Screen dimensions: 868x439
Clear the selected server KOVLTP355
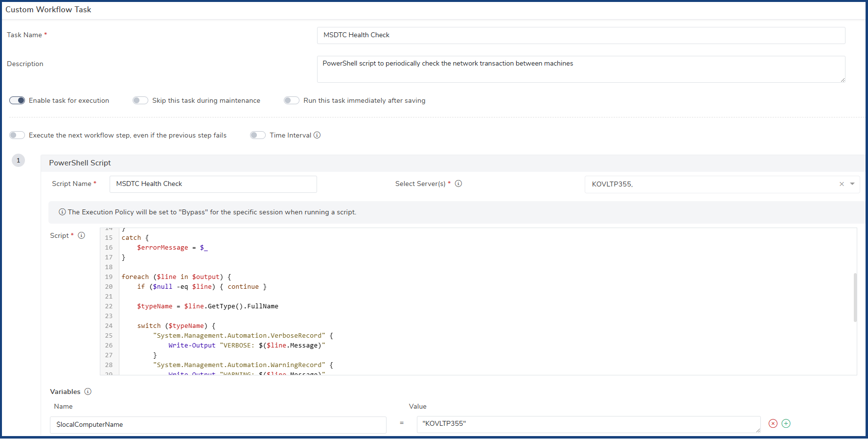pos(842,184)
